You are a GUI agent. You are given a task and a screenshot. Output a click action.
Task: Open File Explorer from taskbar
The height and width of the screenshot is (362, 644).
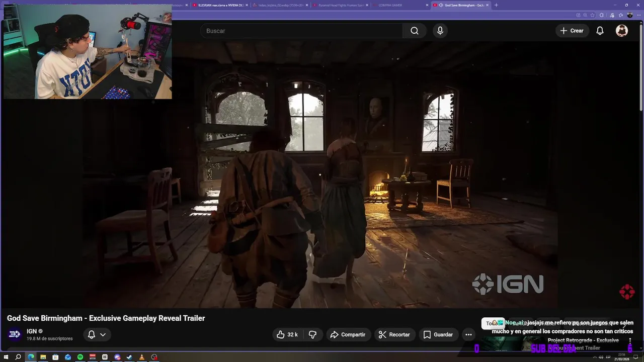click(x=43, y=357)
